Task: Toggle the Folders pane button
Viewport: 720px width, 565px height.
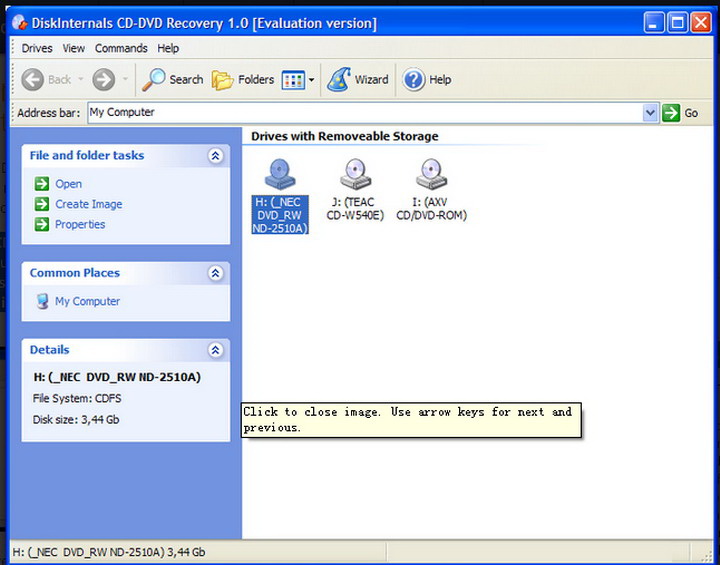Action: pyautogui.click(x=242, y=80)
